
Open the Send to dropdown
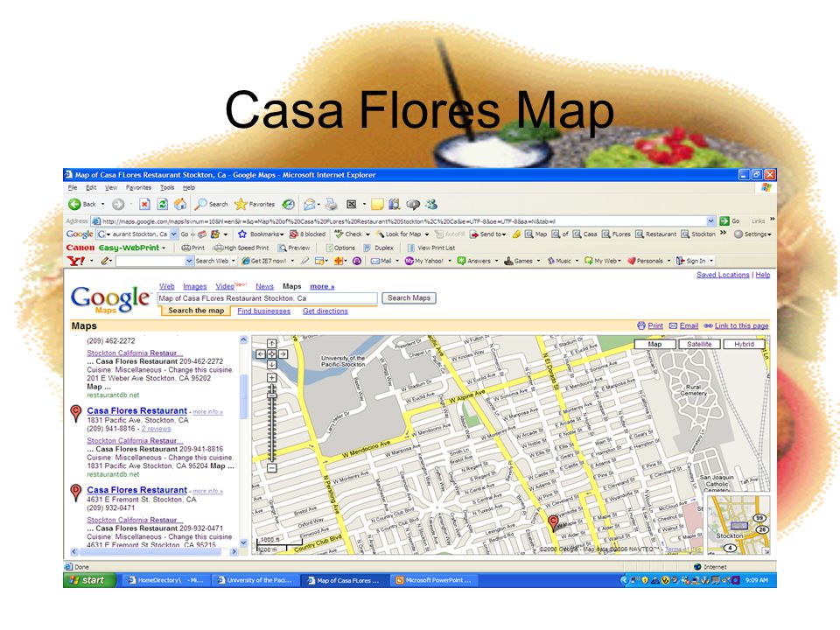(x=504, y=234)
